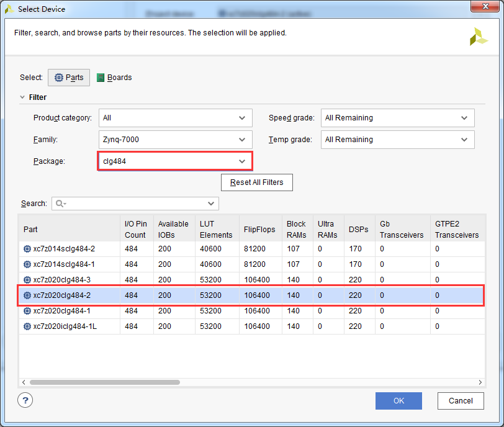Confirm the selection with OK
This screenshot has width=504, height=427.
coord(398,401)
